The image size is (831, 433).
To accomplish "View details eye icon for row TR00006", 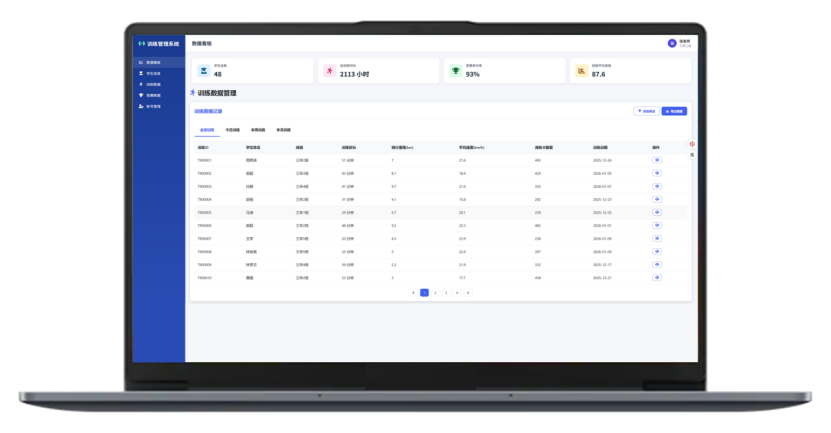I will (657, 225).
